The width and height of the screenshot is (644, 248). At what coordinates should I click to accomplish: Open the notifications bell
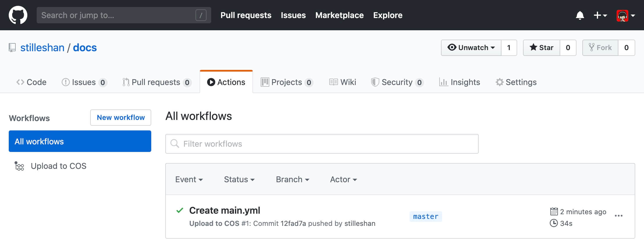pos(580,15)
